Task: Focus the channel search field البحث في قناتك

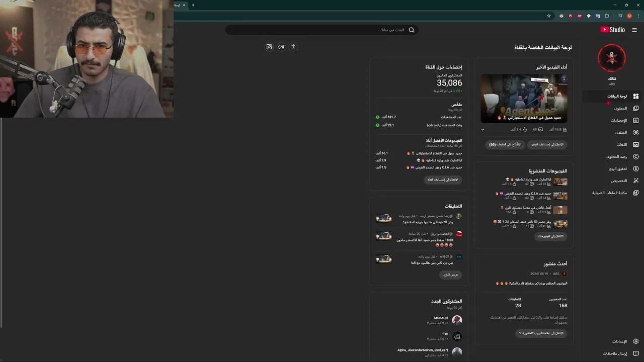Action: (x=322, y=30)
